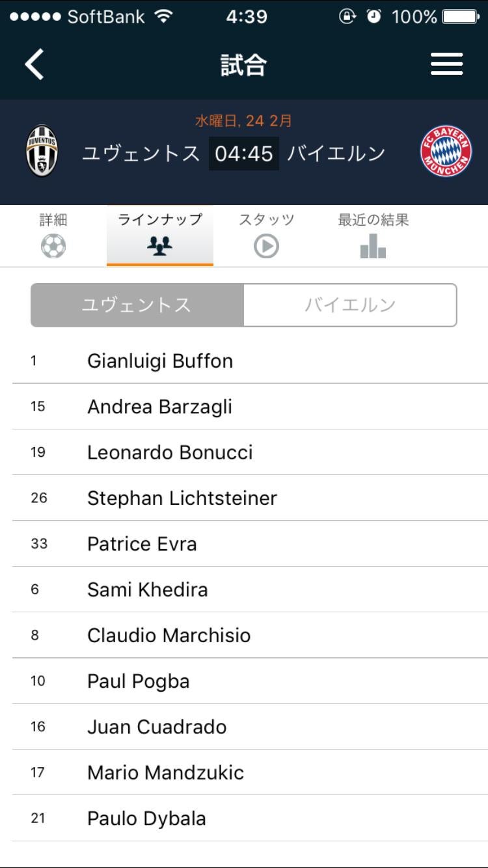This screenshot has height=868, width=488.
Task: Switch to the 最近の結果 tab label
Action: pyautogui.click(x=373, y=220)
